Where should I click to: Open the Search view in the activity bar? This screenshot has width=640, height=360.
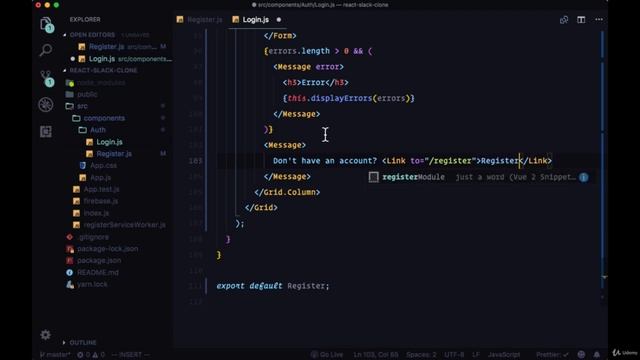46,50
